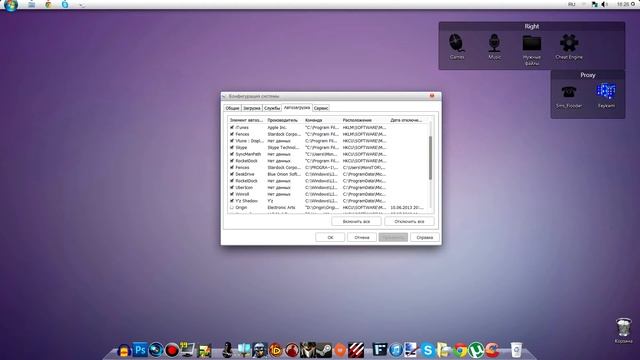Open the monitor with quotes dock icon

[x=188, y=350]
